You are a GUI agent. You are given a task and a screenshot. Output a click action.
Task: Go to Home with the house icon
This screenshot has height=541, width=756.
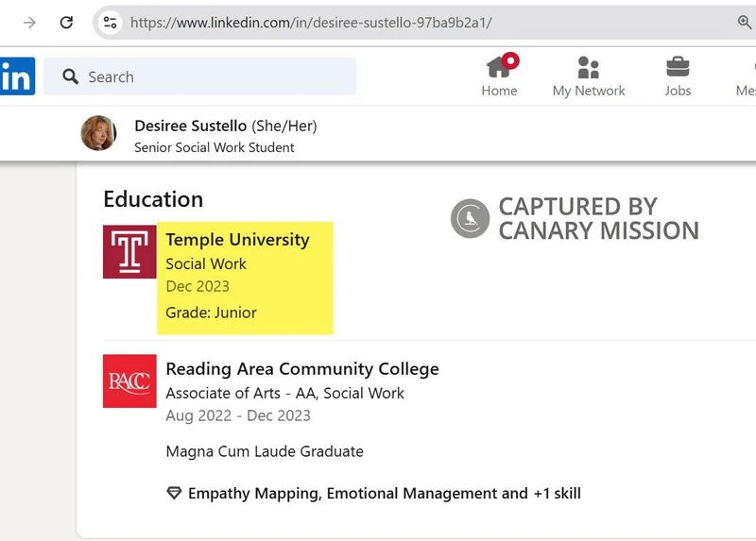point(500,66)
